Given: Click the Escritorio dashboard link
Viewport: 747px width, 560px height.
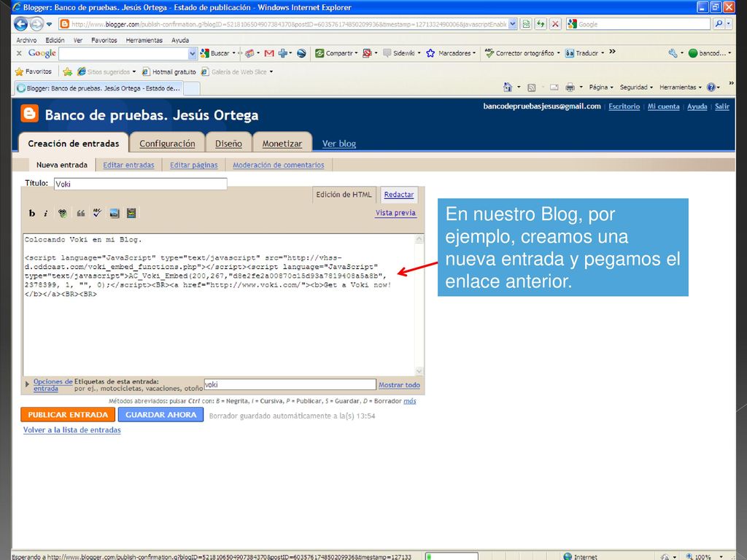Looking at the screenshot, I should 624,106.
